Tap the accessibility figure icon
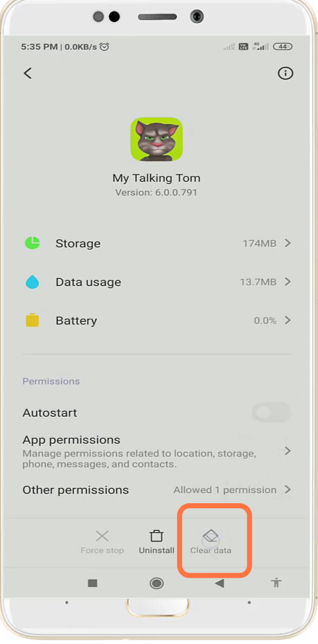This screenshot has height=644, width=318. pyautogui.click(x=276, y=582)
